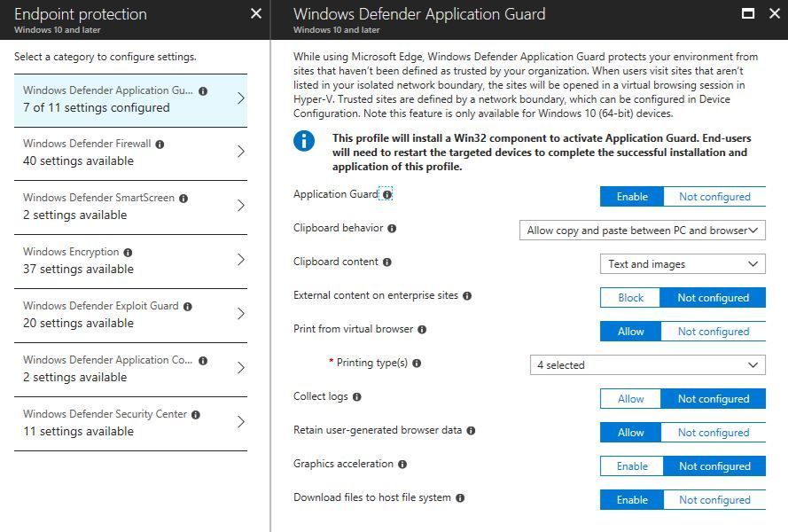This screenshot has width=788, height=532.
Task: Click the info icon beside Collect logs
Action: tap(357, 396)
